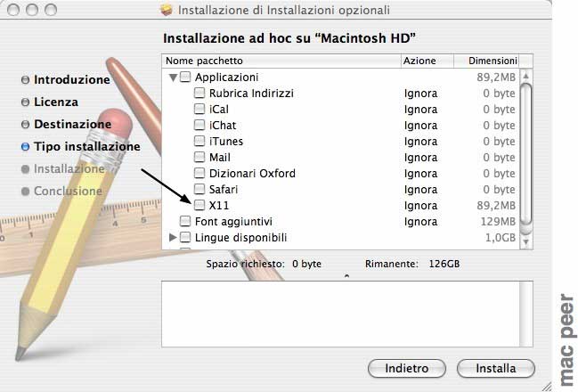
Task: Select the Tipo installazione step label
Action: 87,146
